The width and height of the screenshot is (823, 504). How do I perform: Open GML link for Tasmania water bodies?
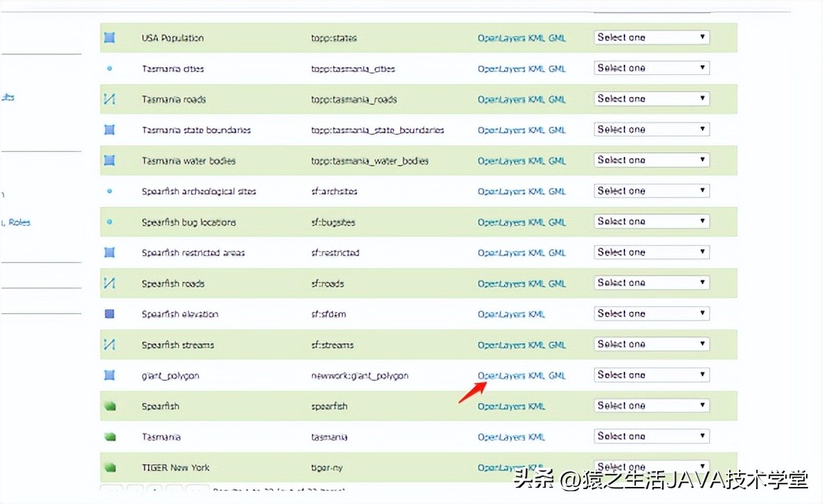coord(557,161)
